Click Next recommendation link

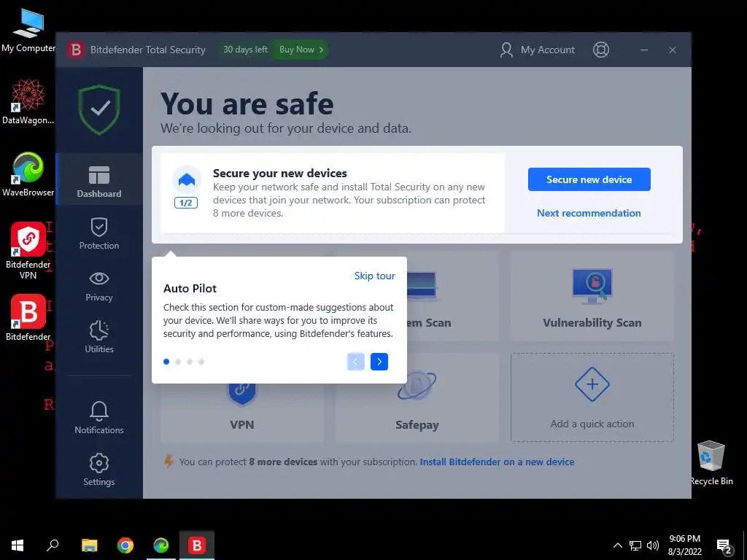point(589,213)
